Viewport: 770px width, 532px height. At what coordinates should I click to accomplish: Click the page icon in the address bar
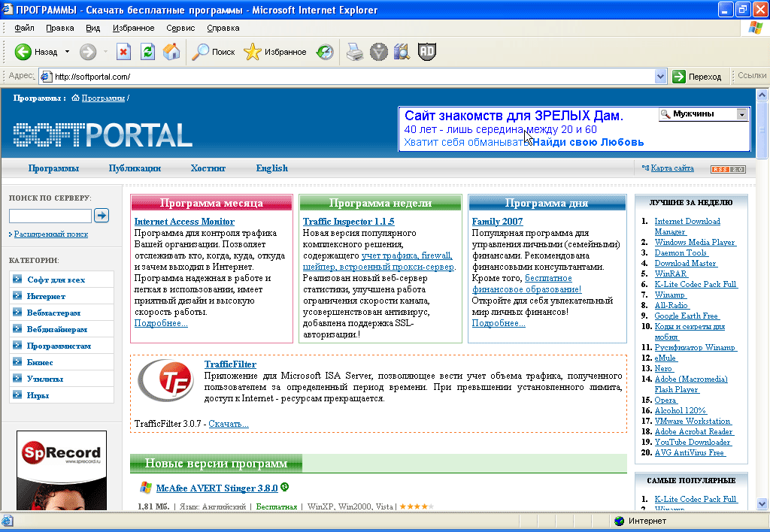click(x=46, y=77)
